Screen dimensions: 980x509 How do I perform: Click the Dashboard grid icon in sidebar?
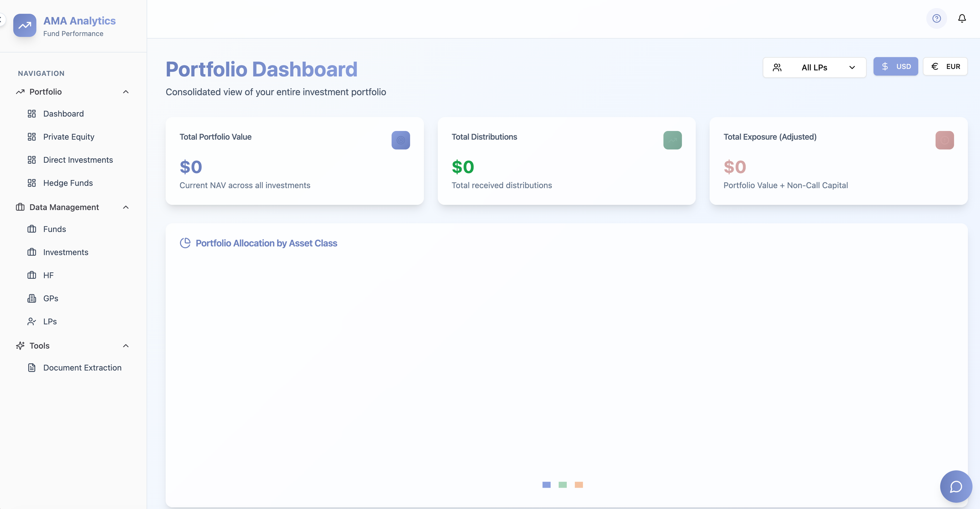point(32,114)
